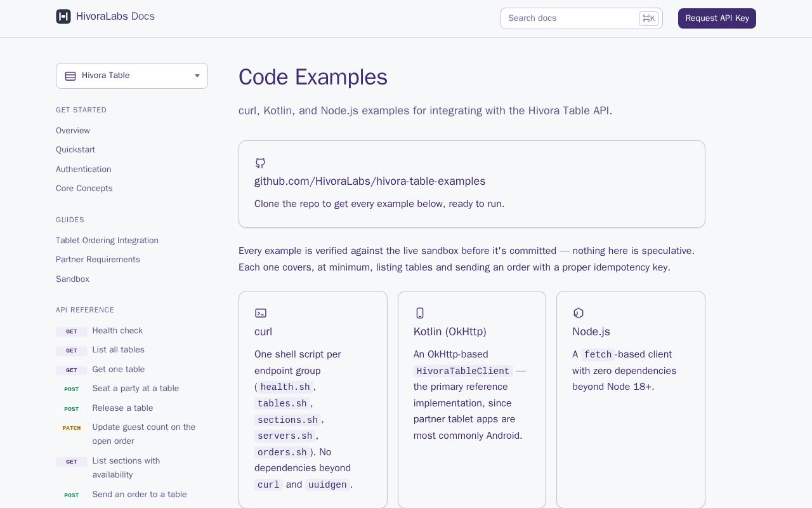Click the fetch code snippet
This screenshot has height=508, width=812.
click(x=598, y=355)
